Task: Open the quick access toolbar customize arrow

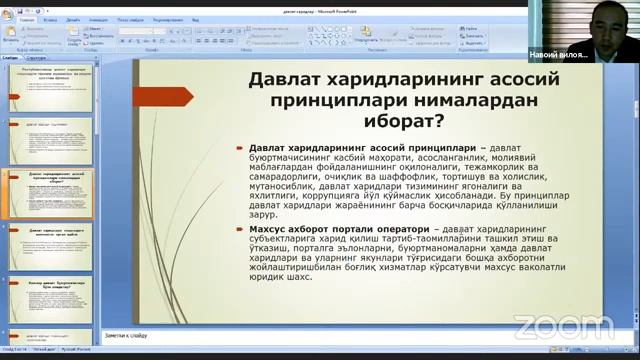Action: (47, 11)
